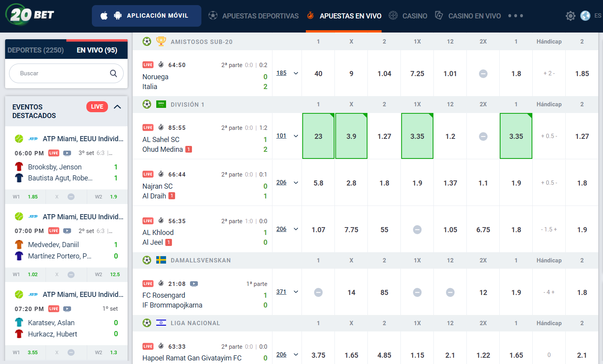Open 371 markets link for FC Rosengard
Viewport: 603px width, 364px height.
coord(281,292)
